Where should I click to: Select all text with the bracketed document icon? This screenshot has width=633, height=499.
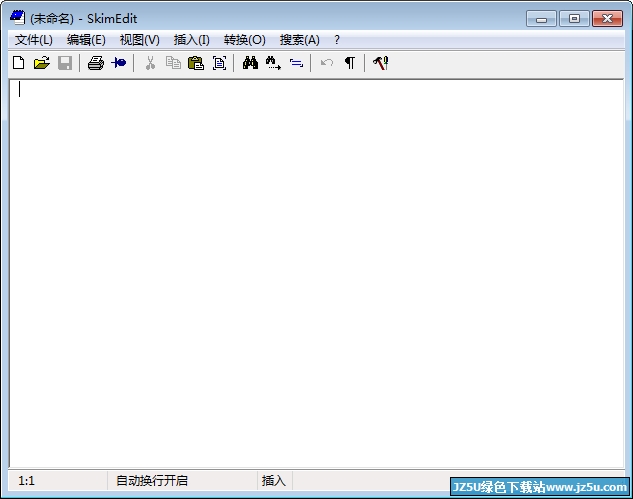pyautogui.click(x=219, y=63)
